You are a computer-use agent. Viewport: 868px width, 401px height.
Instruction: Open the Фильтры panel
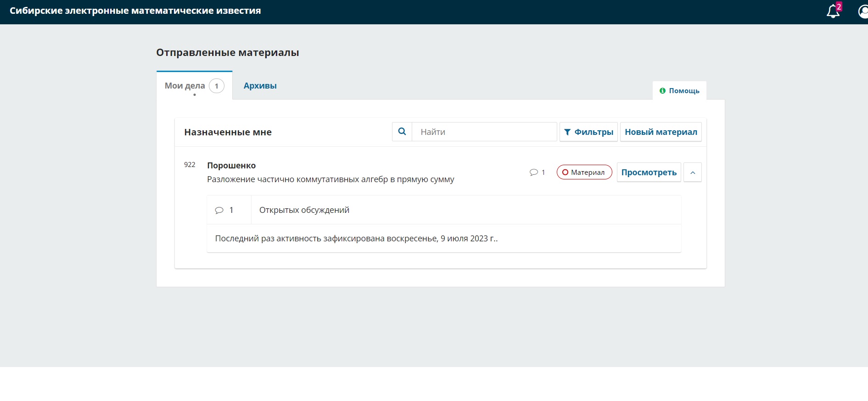(588, 132)
